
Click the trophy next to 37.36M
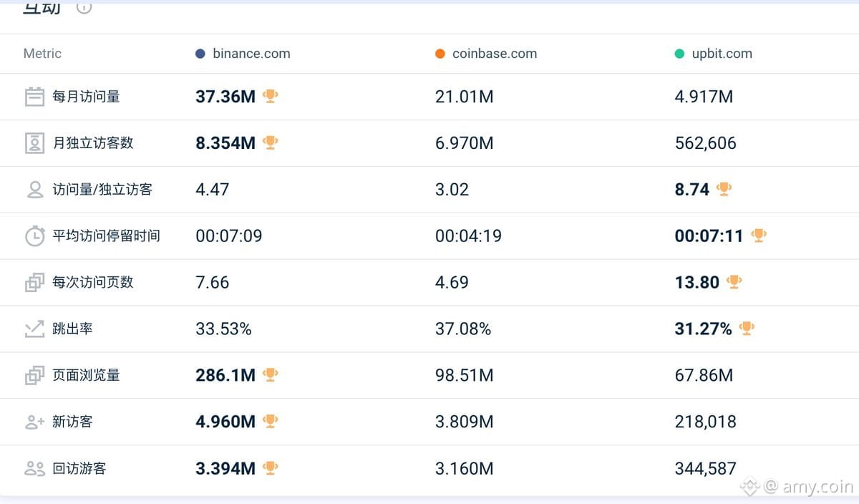[x=270, y=96]
